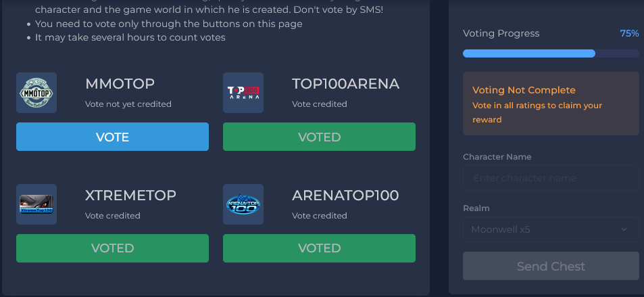Viewport: 644px width, 297px height.
Task: Click the 'Vote not yet credited' status text
Action: pos(128,104)
